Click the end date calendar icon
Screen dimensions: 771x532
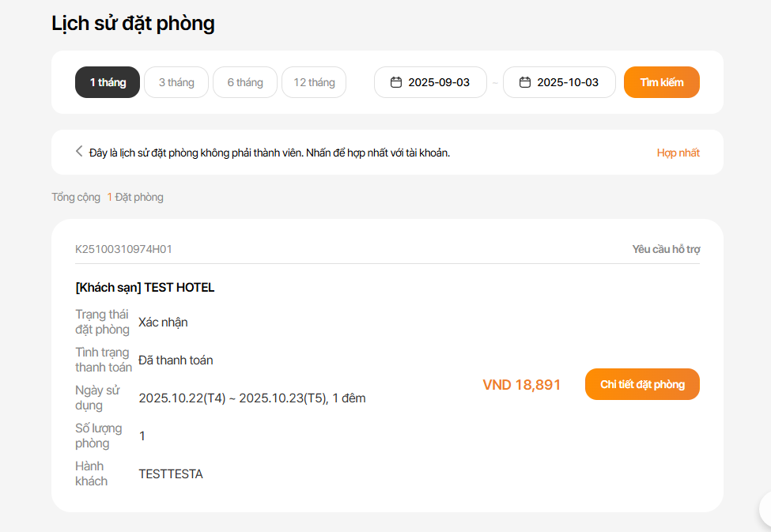point(524,82)
